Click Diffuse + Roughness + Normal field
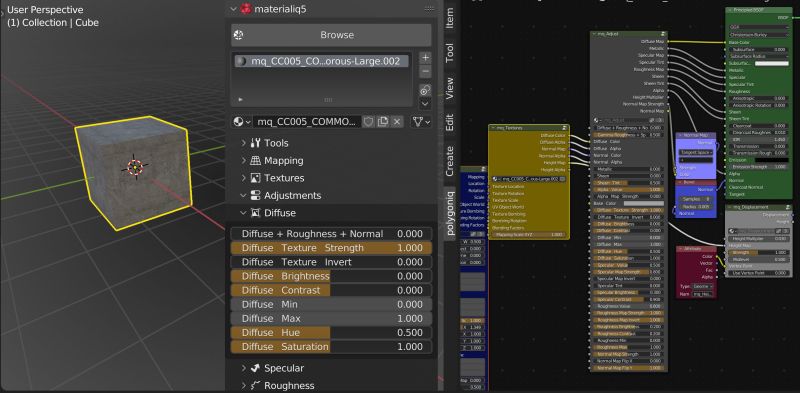 (331, 234)
